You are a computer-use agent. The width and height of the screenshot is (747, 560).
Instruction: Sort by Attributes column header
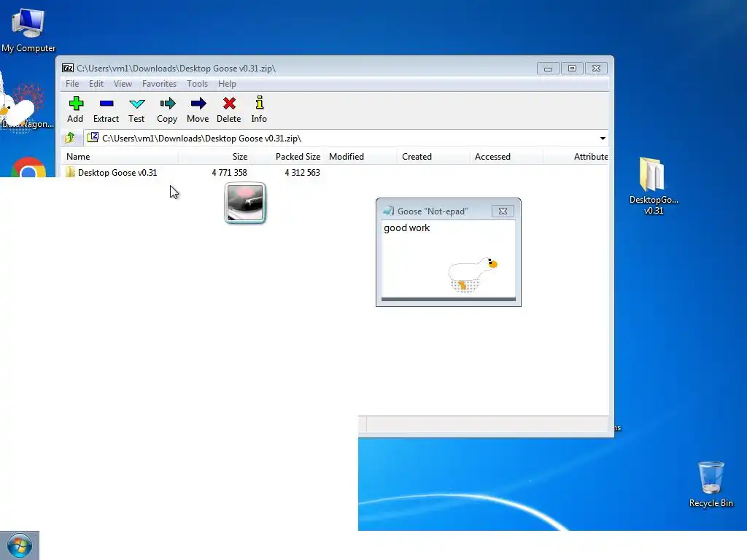point(576,157)
